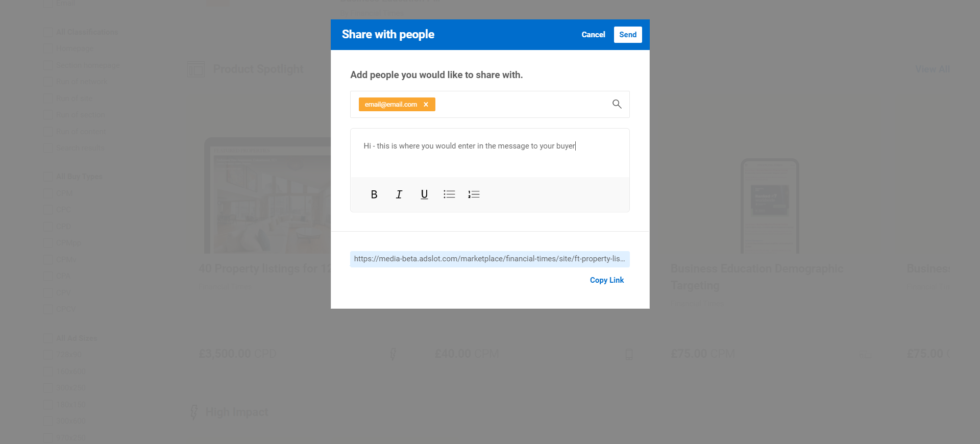The height and width of the screenshot is (444, 980).
Task: Insert a numbered list
Action: point(474,194)
